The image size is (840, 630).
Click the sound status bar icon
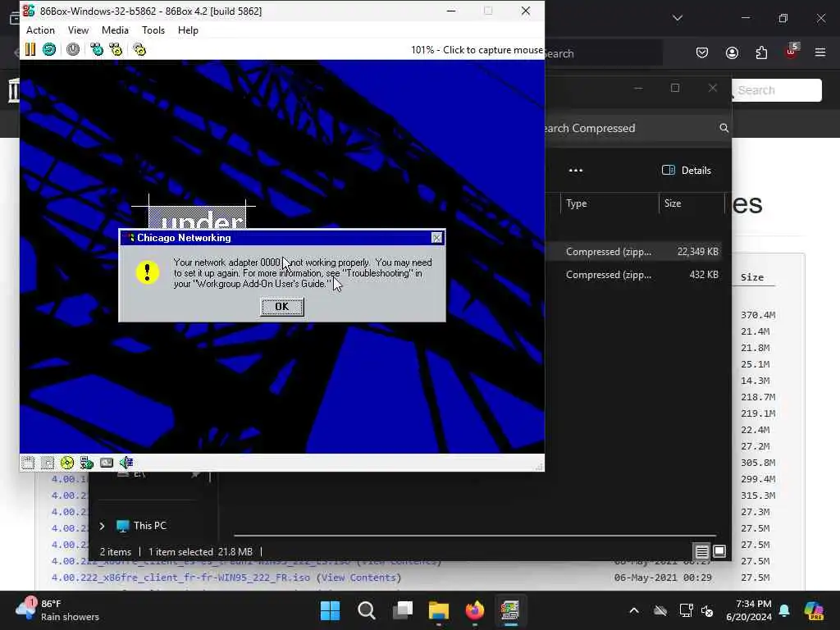click(x=126, y=463)
